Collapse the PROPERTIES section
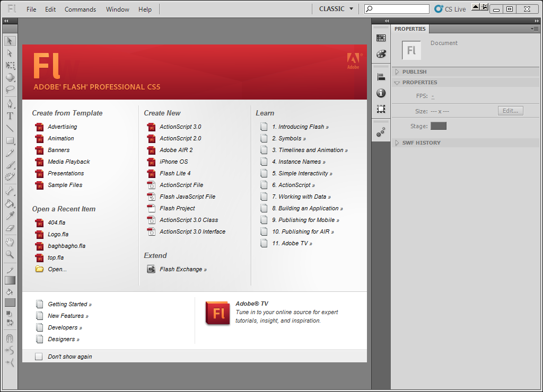This screenshot has height=392, width=543. [397, 83]
